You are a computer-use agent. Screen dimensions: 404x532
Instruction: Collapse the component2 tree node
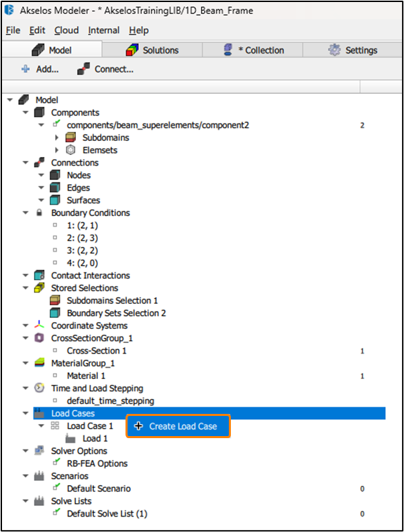[41, 125]
